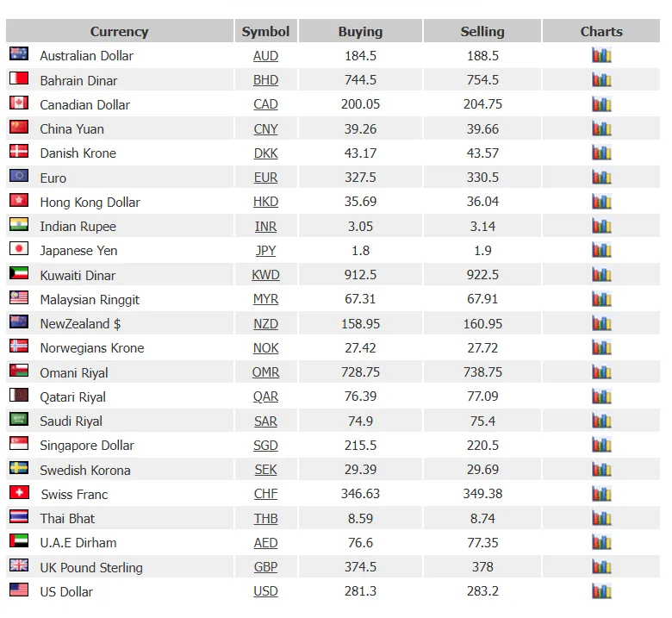Show the chart icon for Swiss Franc
This screenshot has width=672, height=618.
tap(601, 494)
